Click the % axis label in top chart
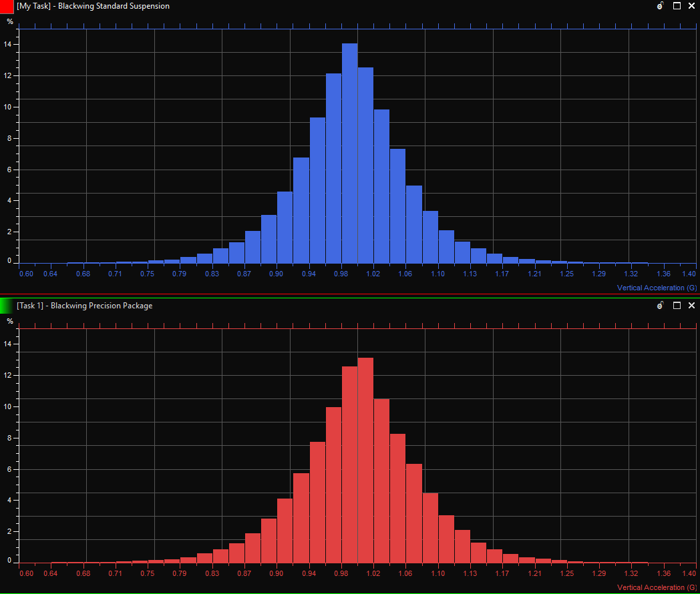Image resolution: width=700 pixels, height=594 pixels. tap(10, 21)
